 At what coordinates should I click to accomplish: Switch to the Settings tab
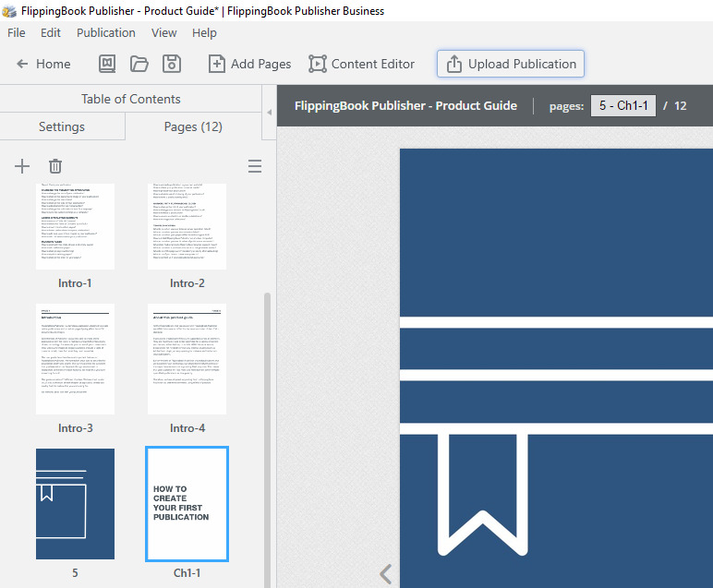(x=62, y=126)
